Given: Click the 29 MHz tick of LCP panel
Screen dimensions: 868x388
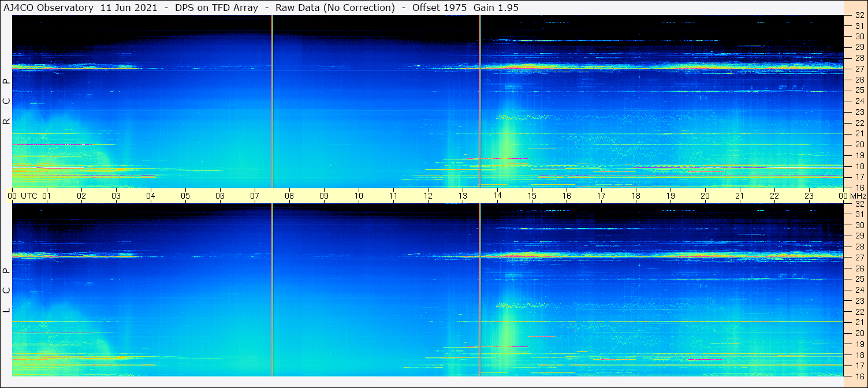Looking at the screenshot, I should pyautogui.click(x=859, y=236).
